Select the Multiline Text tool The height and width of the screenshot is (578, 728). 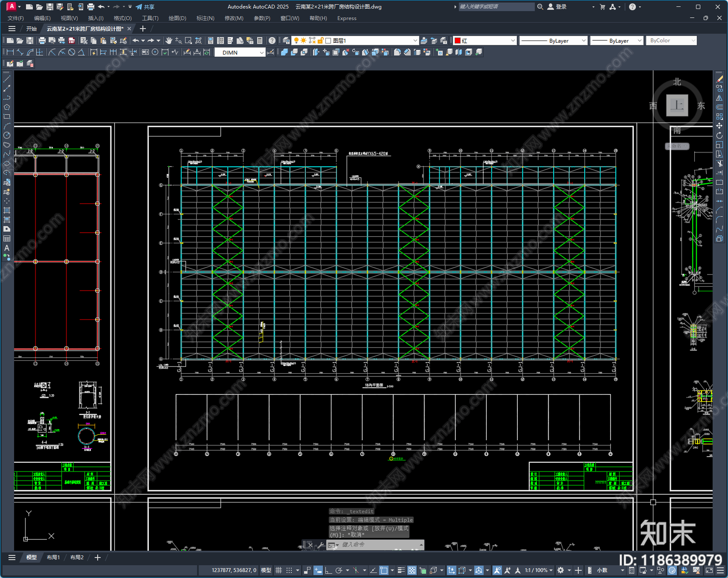(x=7, y=248)
